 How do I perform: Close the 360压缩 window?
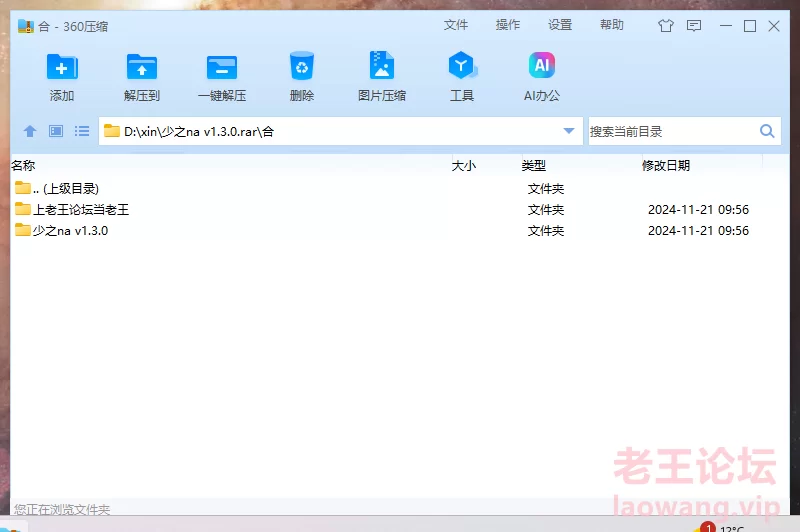(773, 26)
